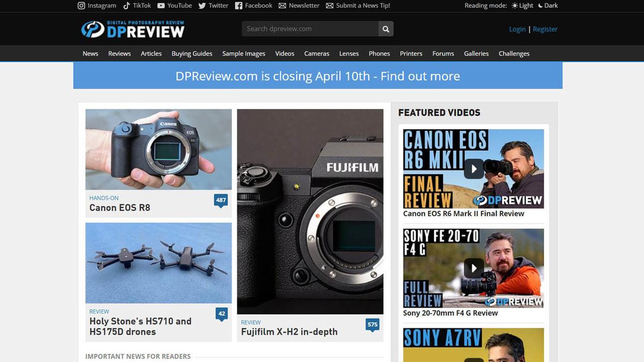Viewport: 644px width, 362px height.
Task: Play the Canon EOS R6 MkII video
Action: click(x=473, y=168)
